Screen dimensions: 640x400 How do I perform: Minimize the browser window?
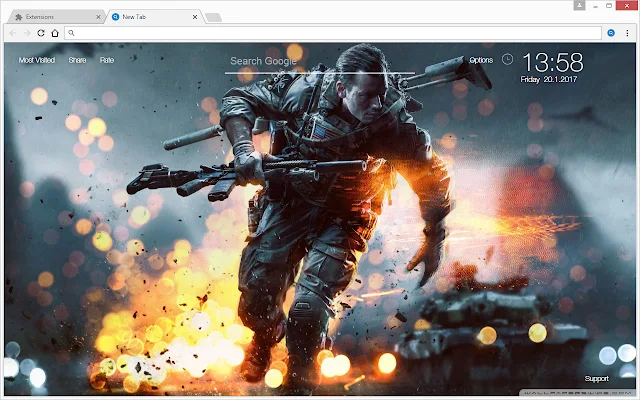pos(596,6)
